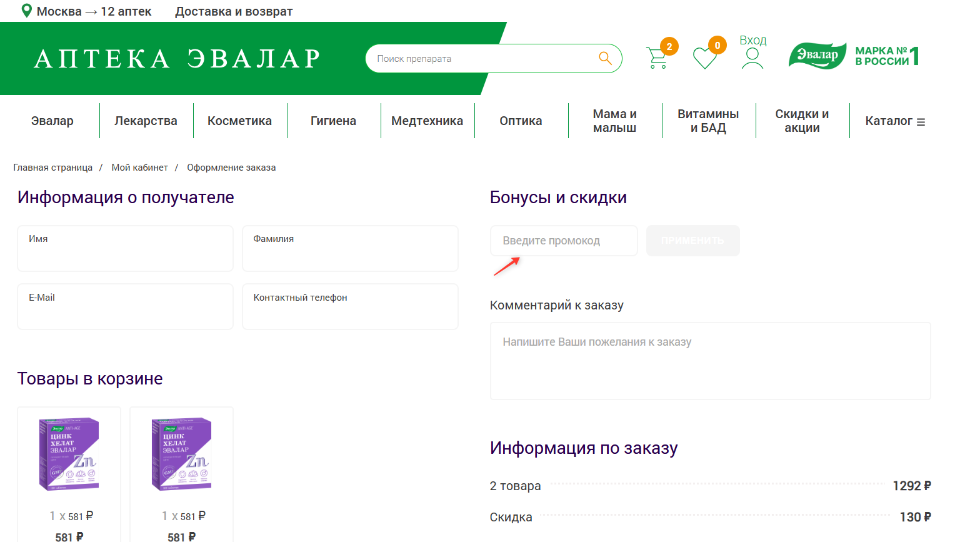Click the Скидка 130 ₽ value

tap(916, 517)
